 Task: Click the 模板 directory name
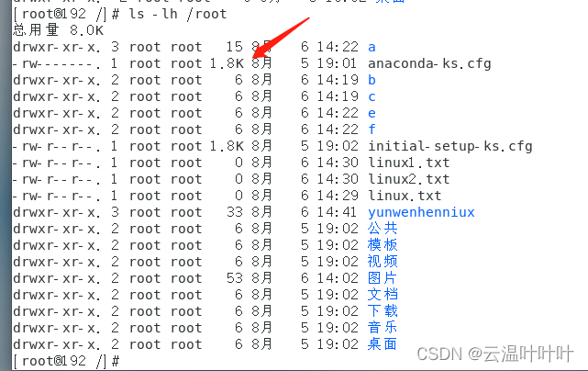(383, 245)
